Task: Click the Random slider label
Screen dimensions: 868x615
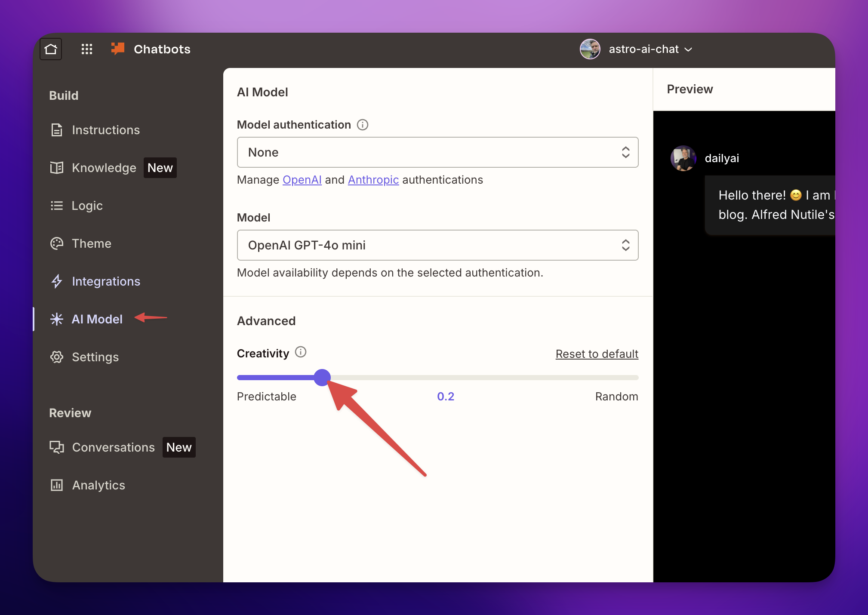Action: coord(617,397)
